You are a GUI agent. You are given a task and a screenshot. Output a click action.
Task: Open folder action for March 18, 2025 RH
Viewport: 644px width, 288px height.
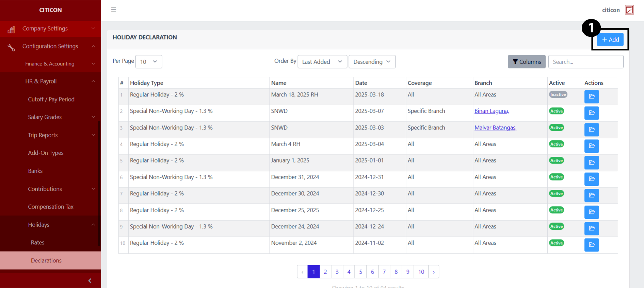pyautogui.click(x=591, y=96)
